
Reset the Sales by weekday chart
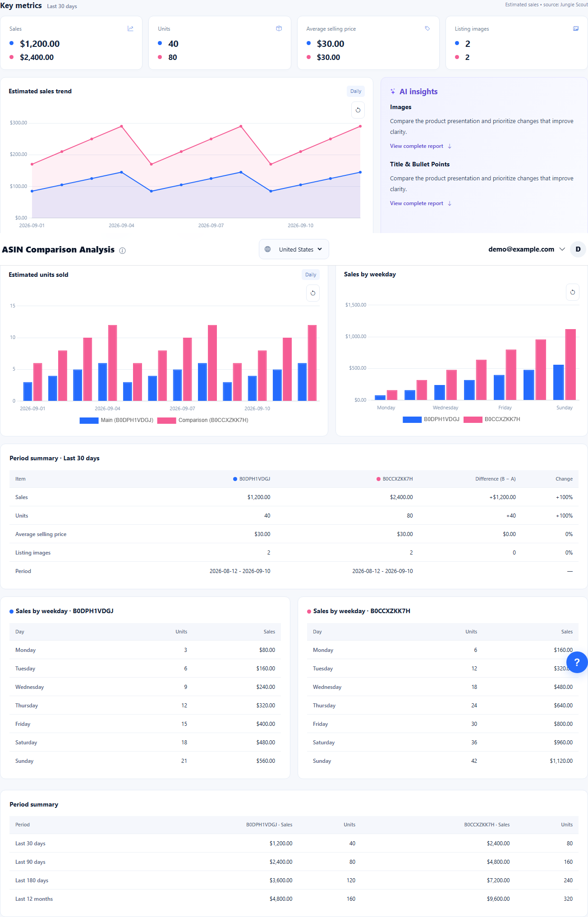point(572,292)
